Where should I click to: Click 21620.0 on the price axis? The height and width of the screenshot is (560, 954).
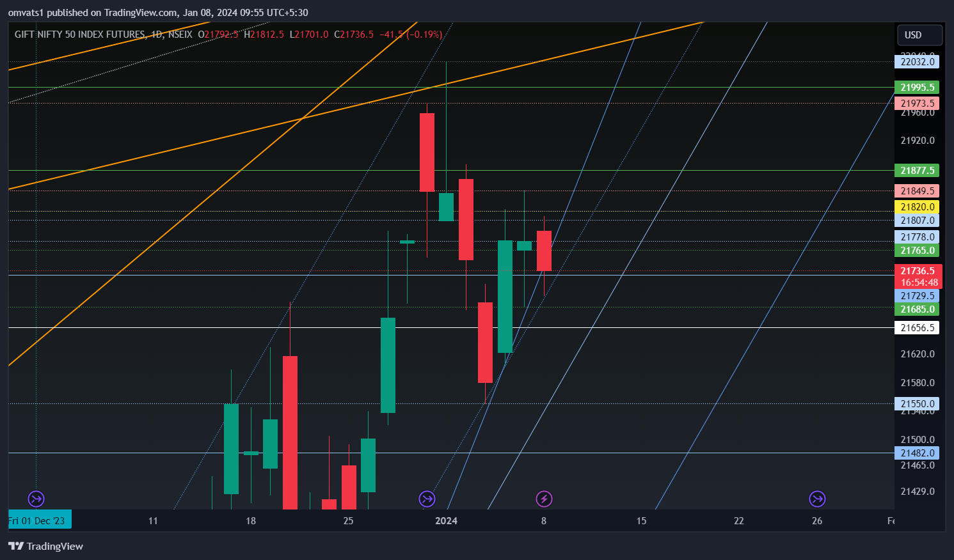point(918,354)
